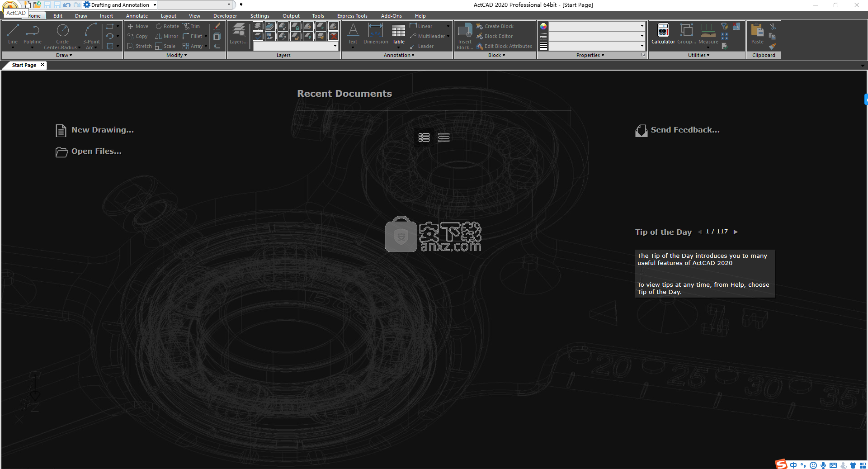868x469 pixels.
Task: Select the Line drawing tool
Action: 13,35
